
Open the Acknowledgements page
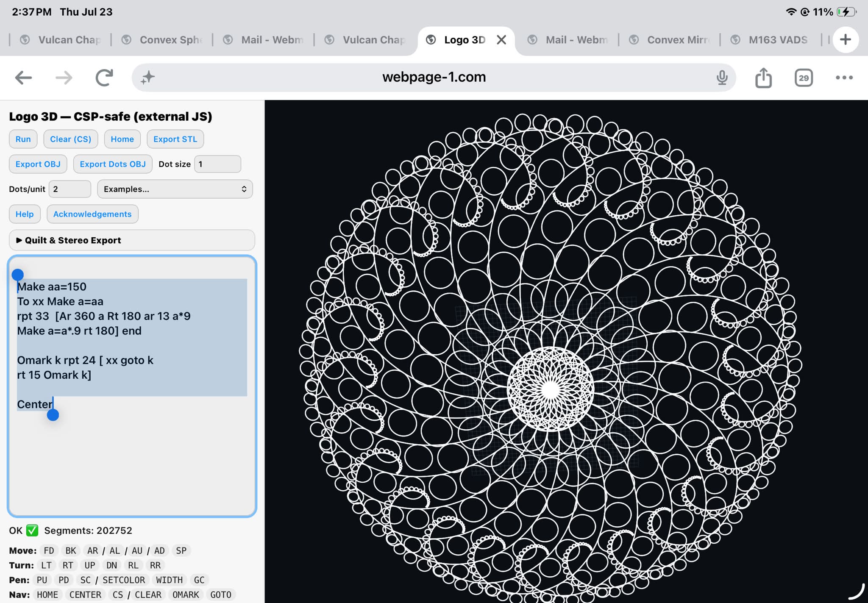point(92,214)
